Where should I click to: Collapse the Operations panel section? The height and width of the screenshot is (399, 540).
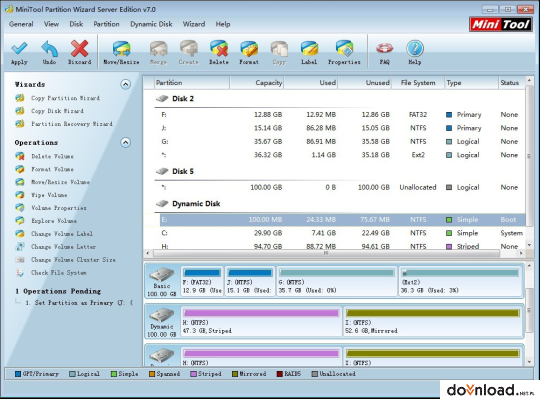pos(125,143)
